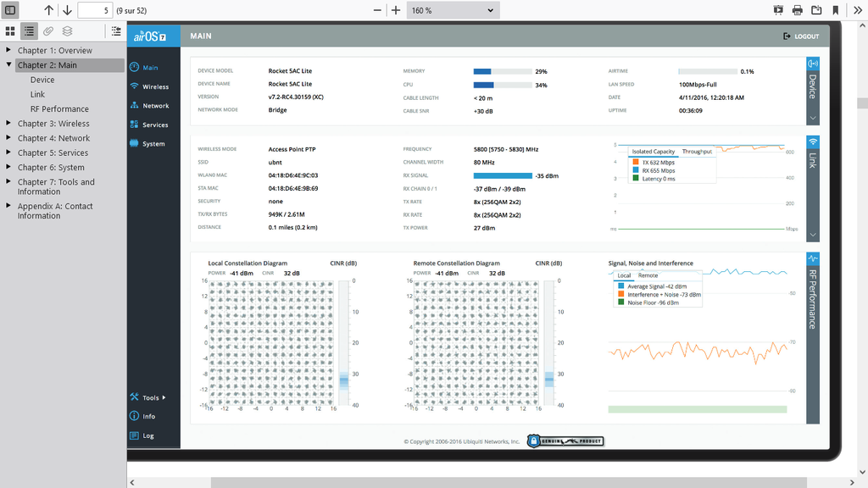Image resolution: width=868 pixels, height=488 pixels.
Task: Switch to Local signal tab
Action: tap(624, 275)
